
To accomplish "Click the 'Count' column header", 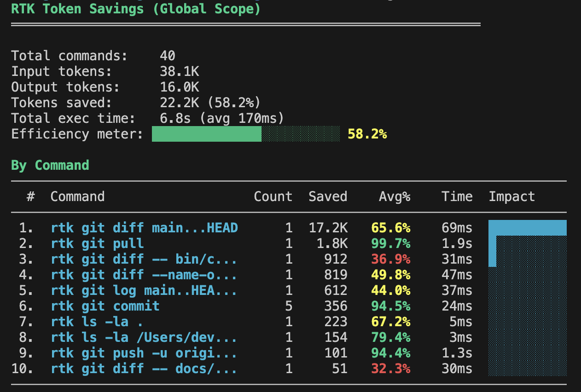I will point(273,196).
